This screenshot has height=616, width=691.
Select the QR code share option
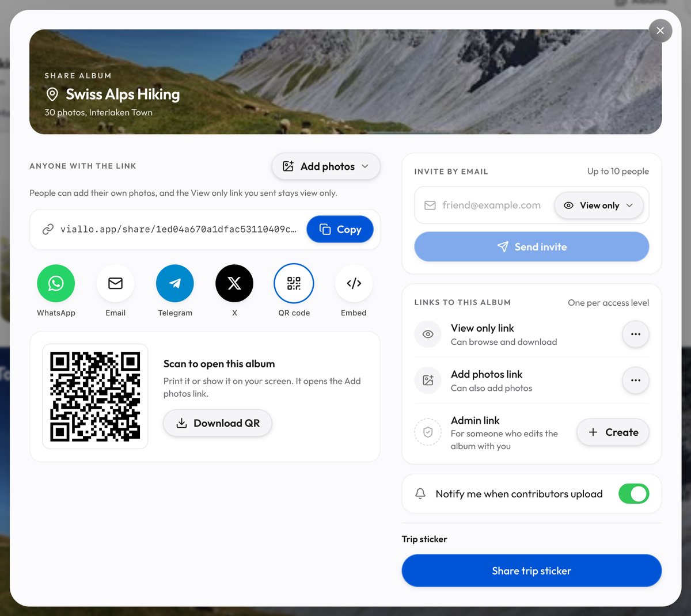coord(294,283)
